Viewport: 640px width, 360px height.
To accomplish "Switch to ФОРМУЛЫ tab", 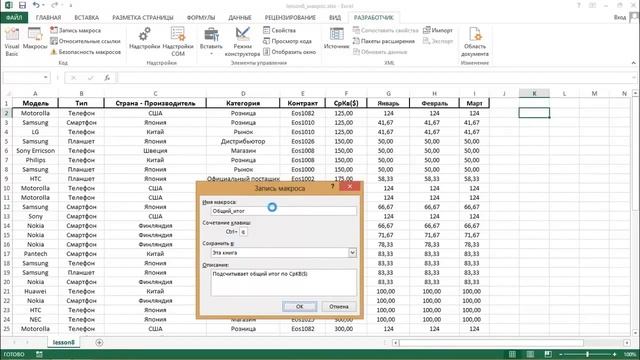I will pos(201,18).
